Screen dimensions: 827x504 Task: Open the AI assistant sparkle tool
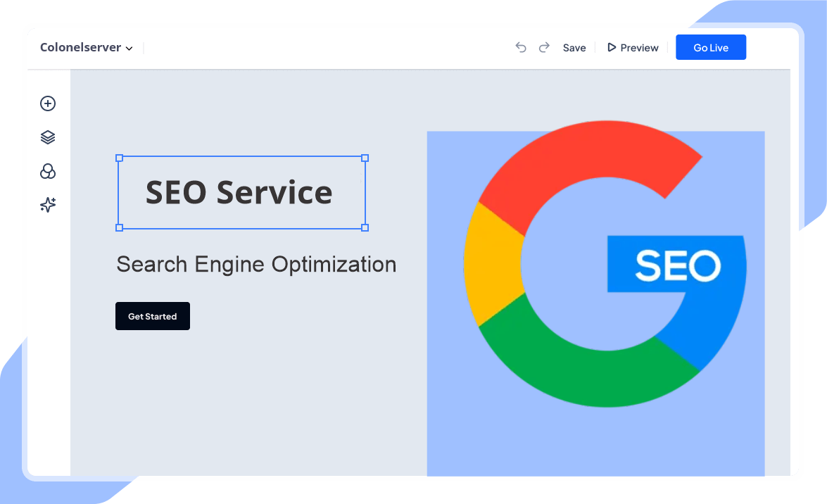[x=47, y=205]
